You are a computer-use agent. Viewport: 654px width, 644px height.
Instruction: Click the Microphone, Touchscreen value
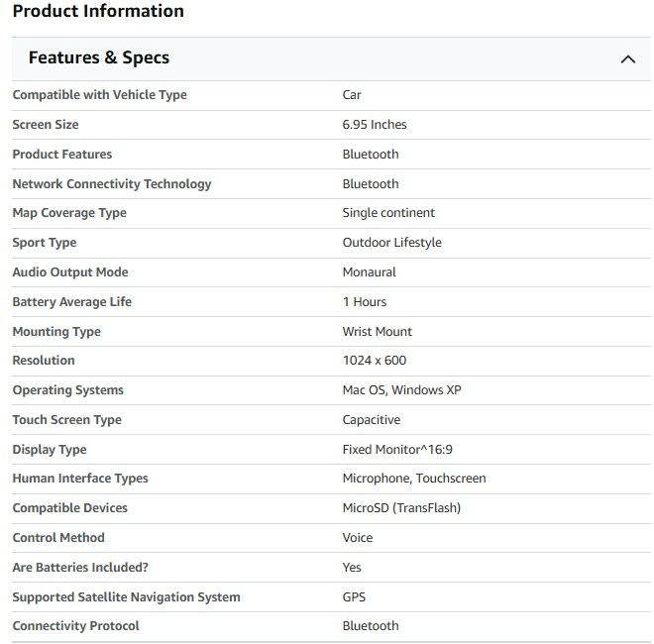click(414, 479)
